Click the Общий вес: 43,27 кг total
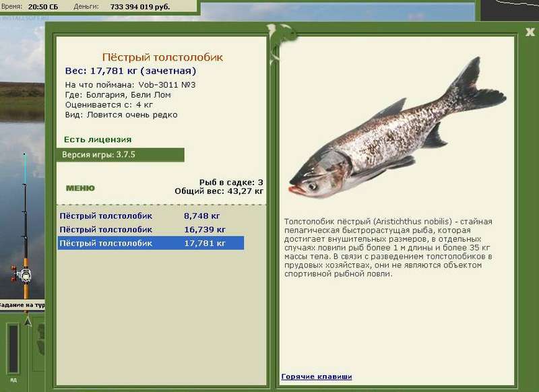This screenshot has width=539, height=392. tap(219, 191)
